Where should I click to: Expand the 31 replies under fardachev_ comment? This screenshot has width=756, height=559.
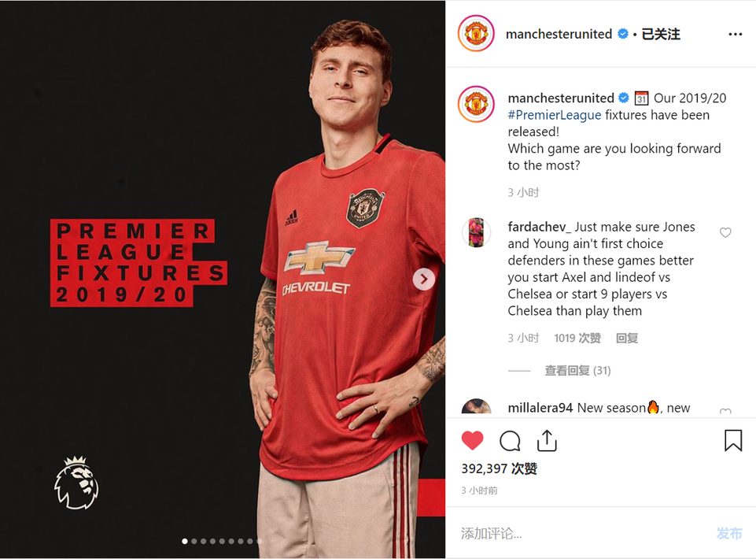click(577, 371)
